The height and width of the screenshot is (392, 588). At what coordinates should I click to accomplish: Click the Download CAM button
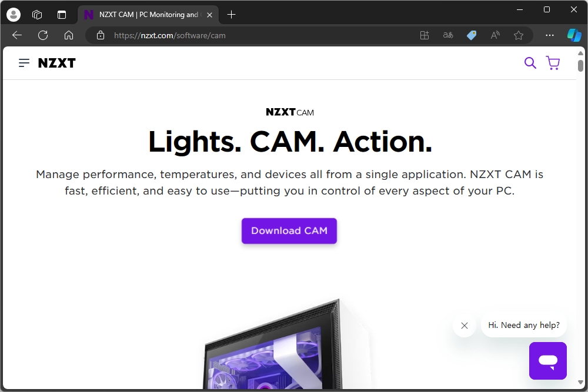click(289, 231)
